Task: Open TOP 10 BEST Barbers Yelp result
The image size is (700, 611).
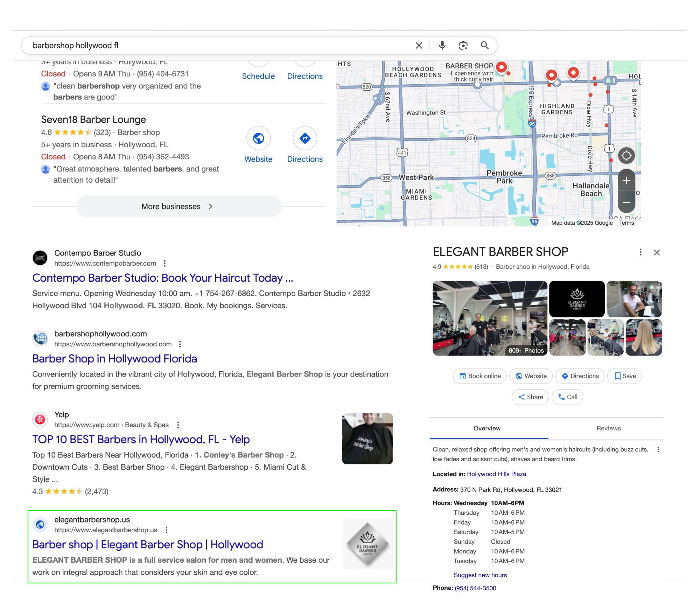Action: tap(141, 440)
